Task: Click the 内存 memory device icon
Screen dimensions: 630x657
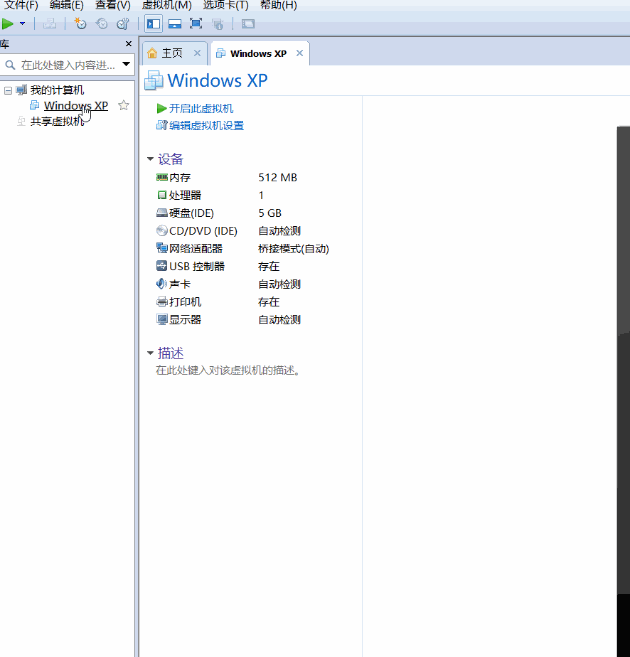Action: 162,177
